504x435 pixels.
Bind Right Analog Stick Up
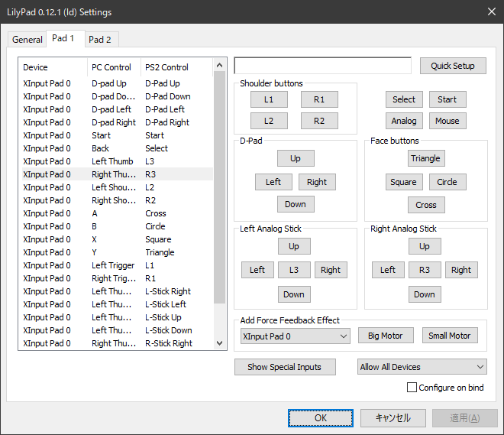425,246
